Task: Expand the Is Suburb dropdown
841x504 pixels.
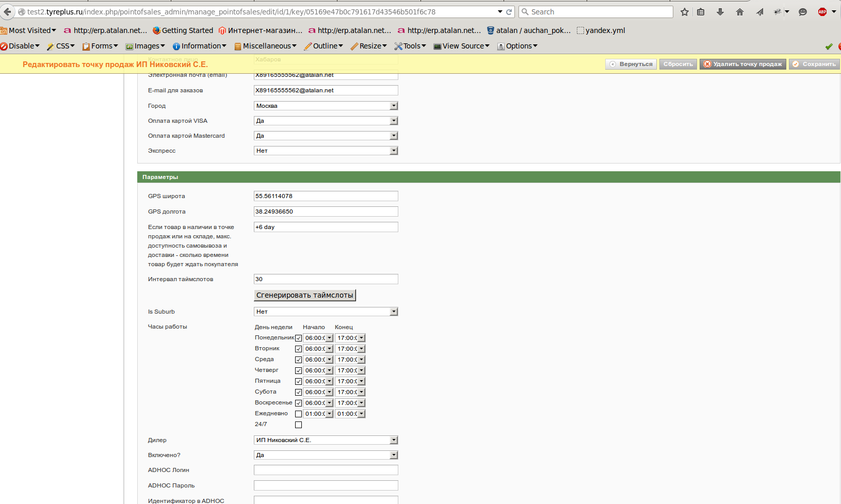Action: 326,312
